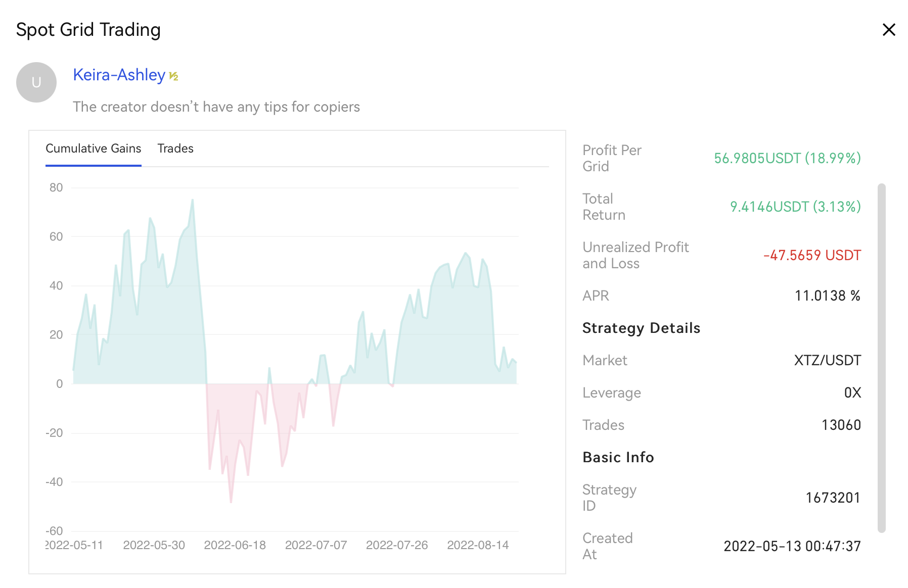Click the 2022-06-18 date on chart axis
Screen dimensions: 908x588
[x=235, y=545]
